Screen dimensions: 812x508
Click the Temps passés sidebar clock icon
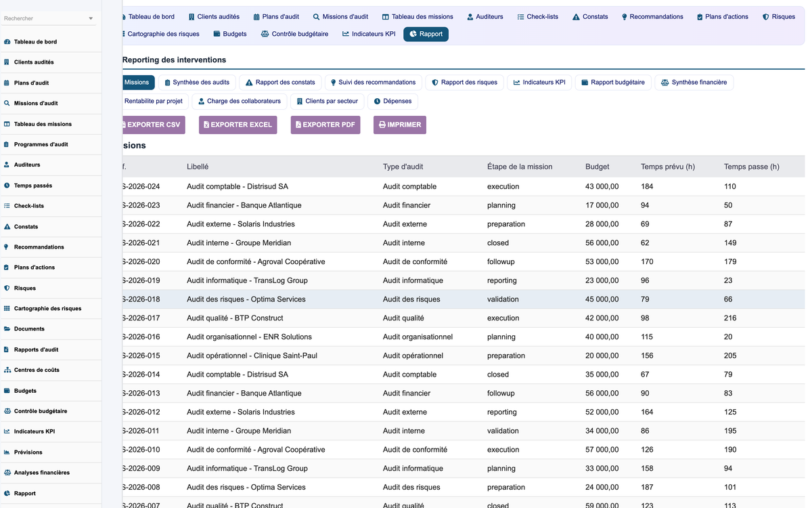[x=7, y=186]
